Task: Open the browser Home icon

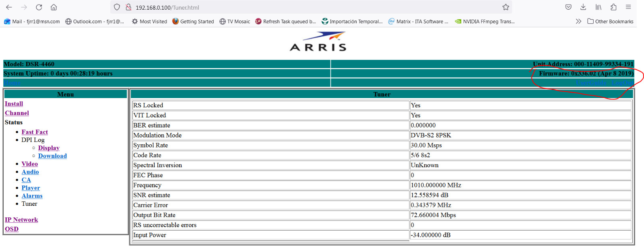Action: [x=54, y=7]
